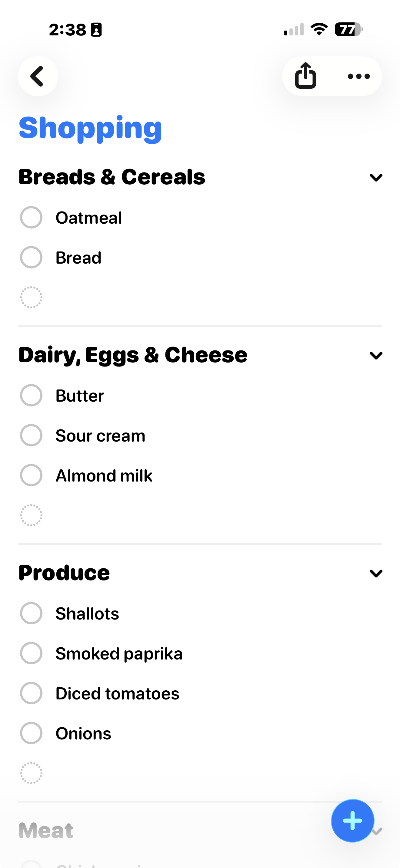
Task: Tap the Meat section header
Action: 46,830
